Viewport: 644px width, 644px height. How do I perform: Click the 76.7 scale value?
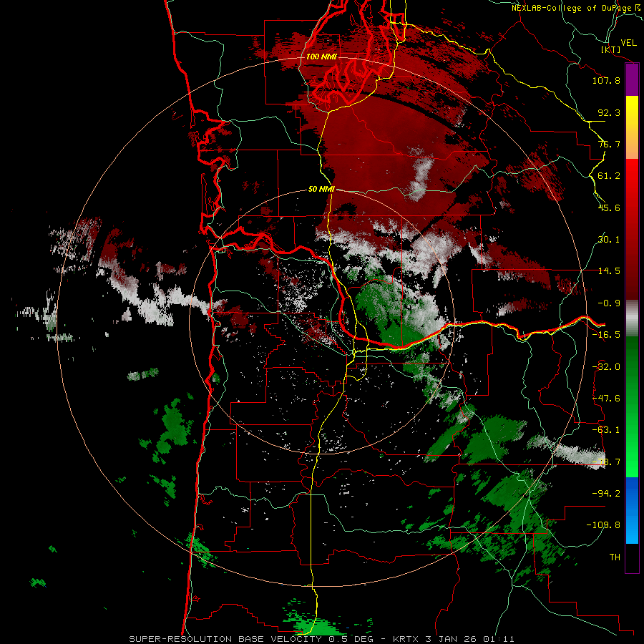pos(609,144)
